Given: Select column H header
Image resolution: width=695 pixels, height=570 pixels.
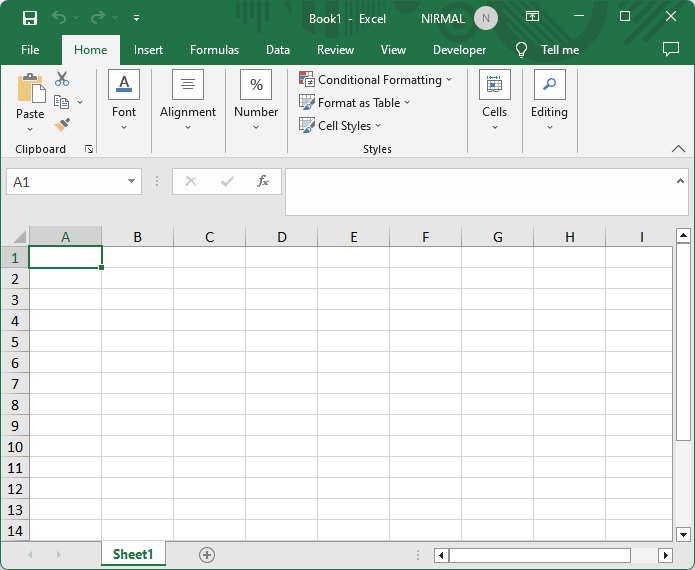Looking at the screenshot, I should (x=570, y=237).
